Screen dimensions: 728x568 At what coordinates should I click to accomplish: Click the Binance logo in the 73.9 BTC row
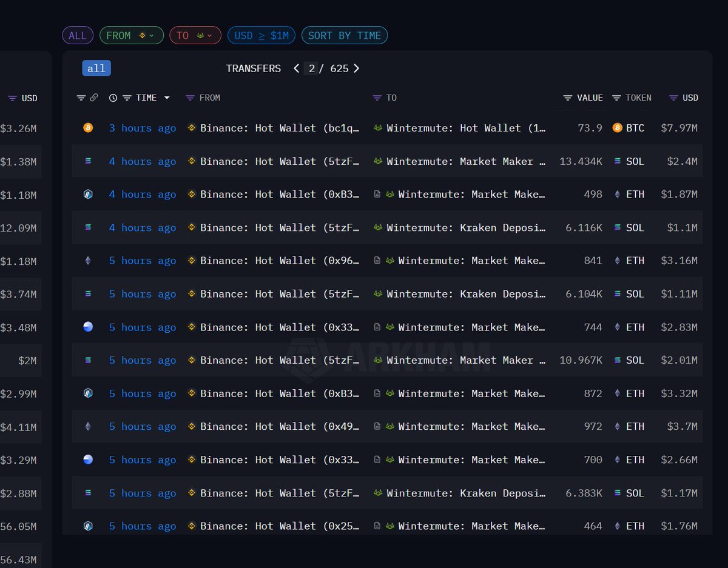click(x=192, y=128)
